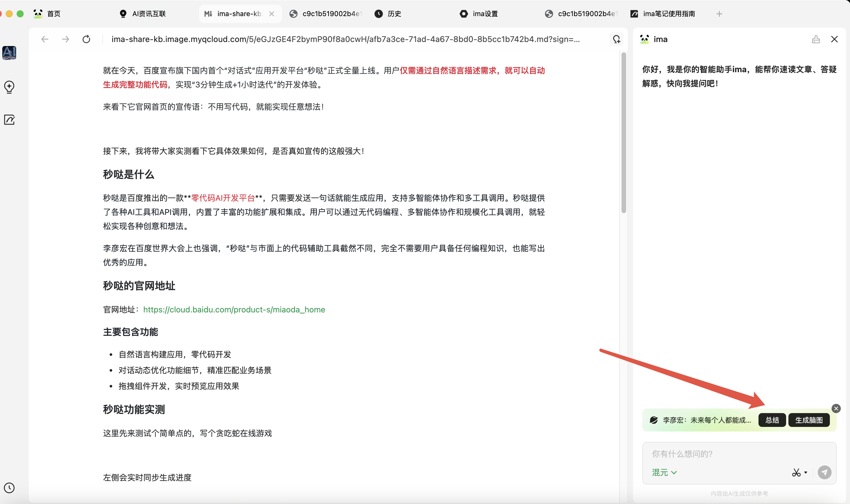Open the lightbulb inspiration icon in sidebar
Image resolution: width=850 pixels, height=504 pixels.
click(x=9, y=87)
